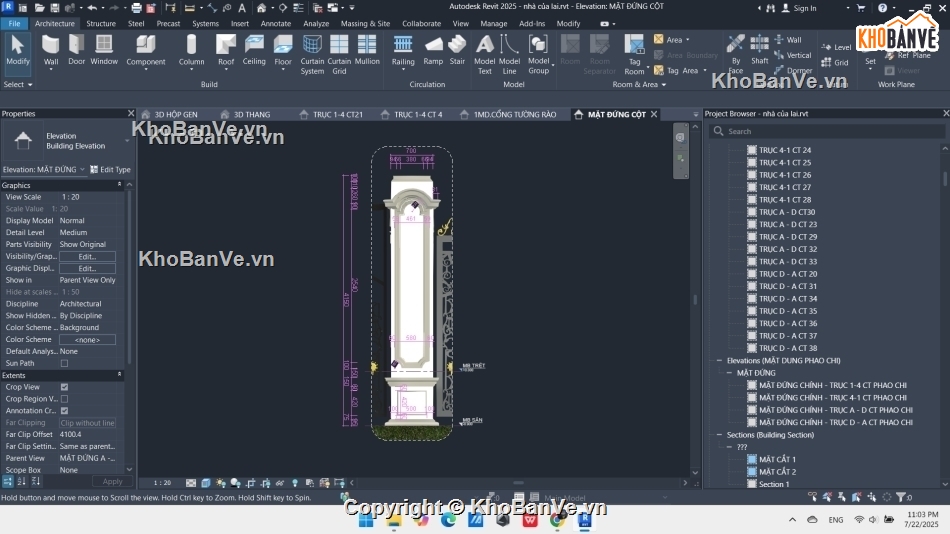Select the By Face opening tool
The height and width of the screenshot is (534, 950).
pos(736,55)
